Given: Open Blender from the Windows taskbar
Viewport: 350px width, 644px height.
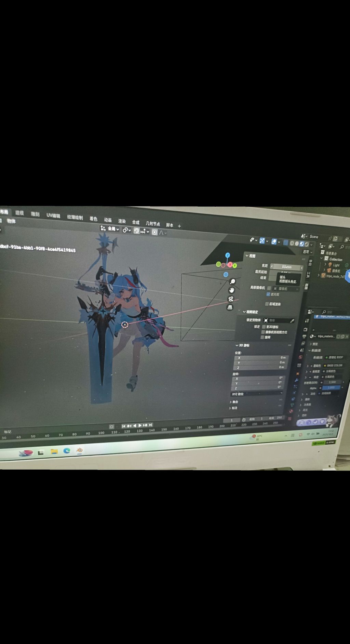Looking at the screenshot, I should tap(79, 450).
